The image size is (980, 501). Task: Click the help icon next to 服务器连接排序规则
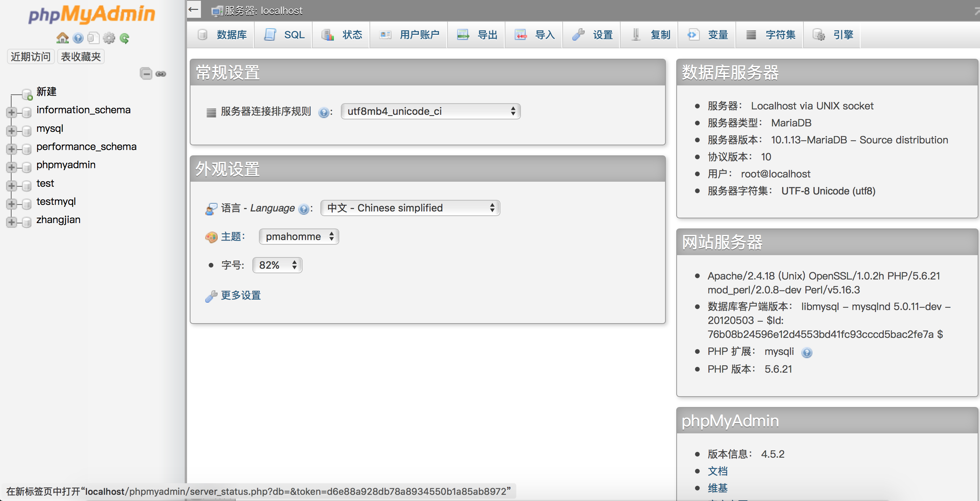point(324,112)
